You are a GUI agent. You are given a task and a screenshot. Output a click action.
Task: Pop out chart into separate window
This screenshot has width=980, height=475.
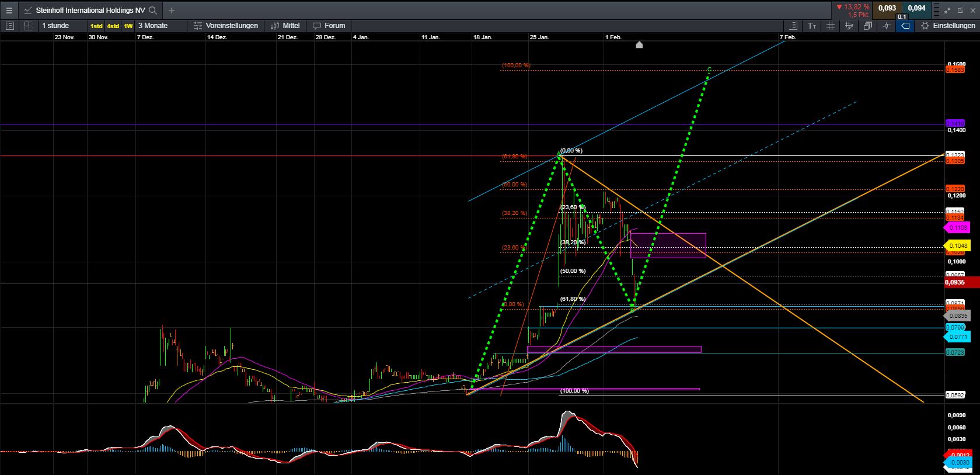click(960, 10)
